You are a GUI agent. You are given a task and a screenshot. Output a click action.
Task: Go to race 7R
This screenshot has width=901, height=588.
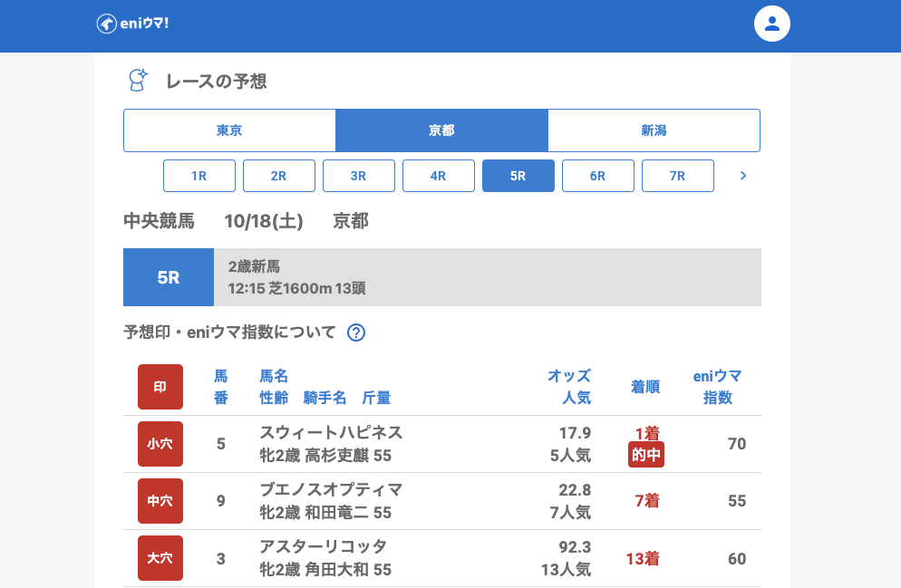tap(678, 176)
